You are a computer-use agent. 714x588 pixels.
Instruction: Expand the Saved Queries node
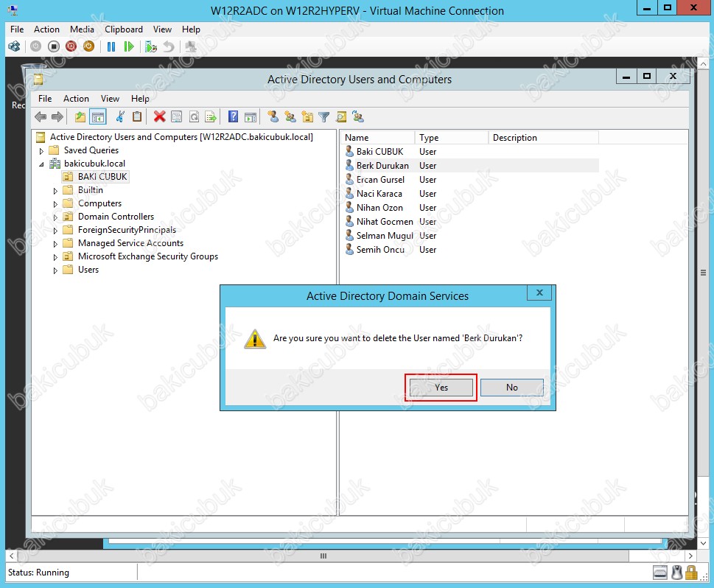[x=41, y=151]
